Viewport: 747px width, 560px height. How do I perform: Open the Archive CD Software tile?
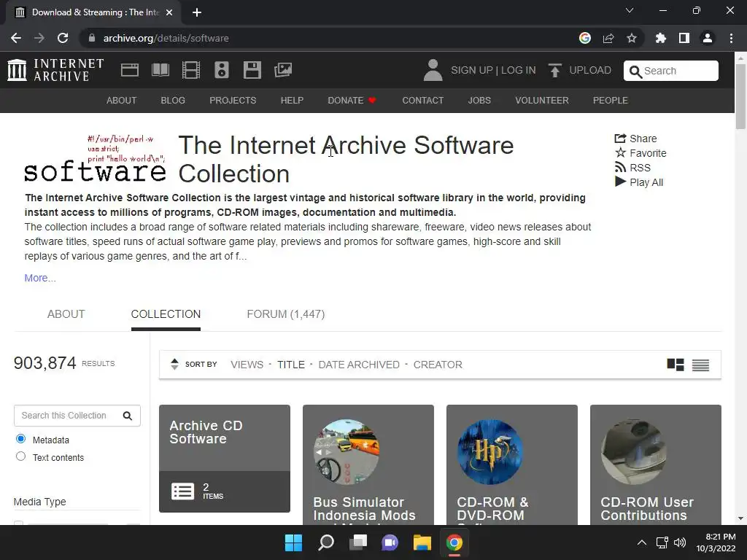click(225, 458)
